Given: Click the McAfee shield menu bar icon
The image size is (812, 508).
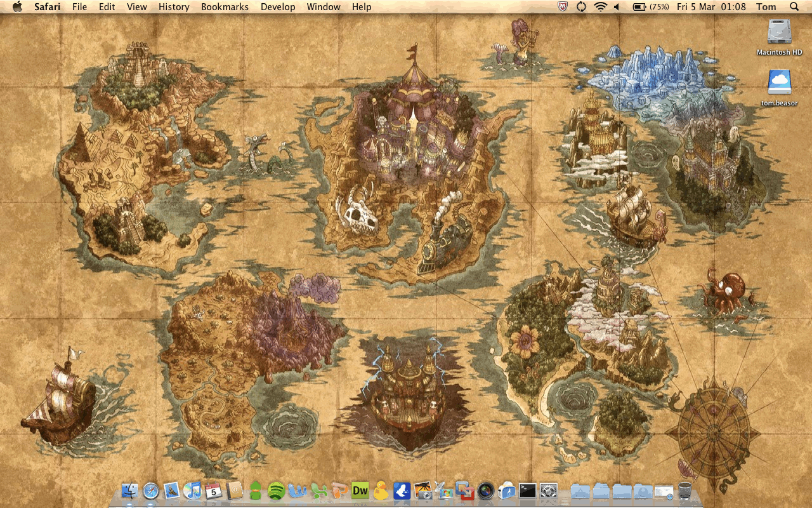Looking at the screenshot, I should pyautogui.click(x=562, y=7).
